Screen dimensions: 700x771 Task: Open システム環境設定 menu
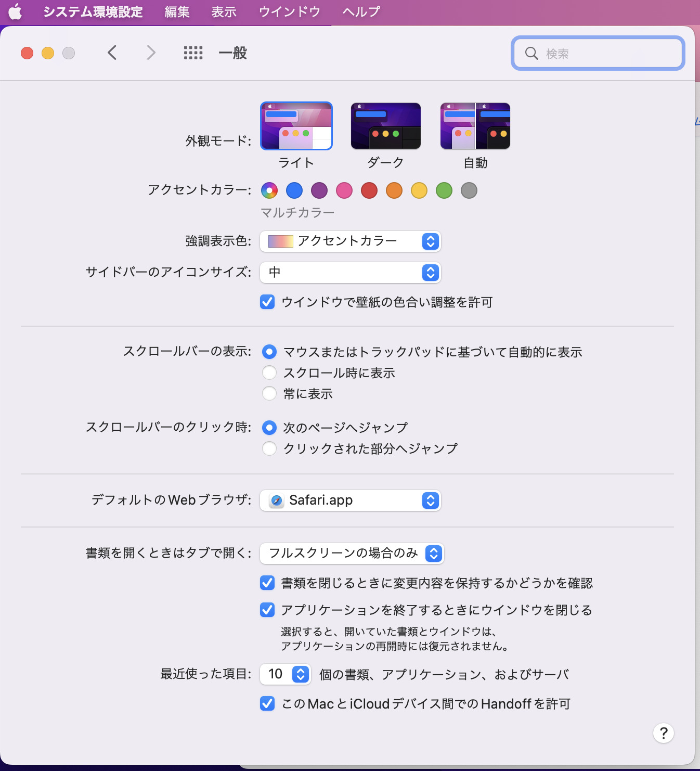pos(93,11)
